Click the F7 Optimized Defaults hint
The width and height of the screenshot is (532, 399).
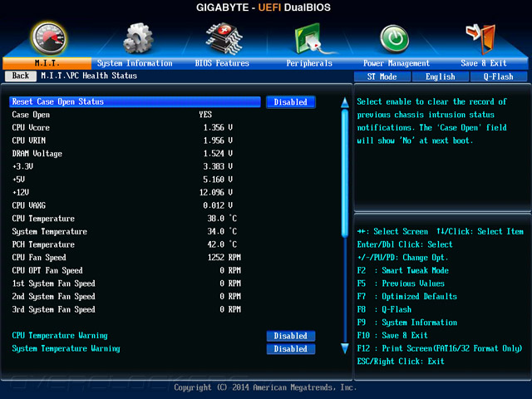407,297
